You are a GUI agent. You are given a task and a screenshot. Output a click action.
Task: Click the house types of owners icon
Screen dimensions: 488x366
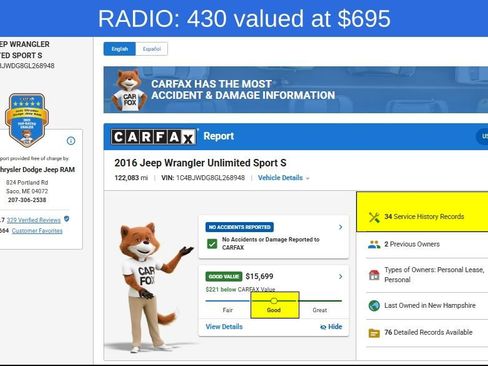(x=374, y=275)
